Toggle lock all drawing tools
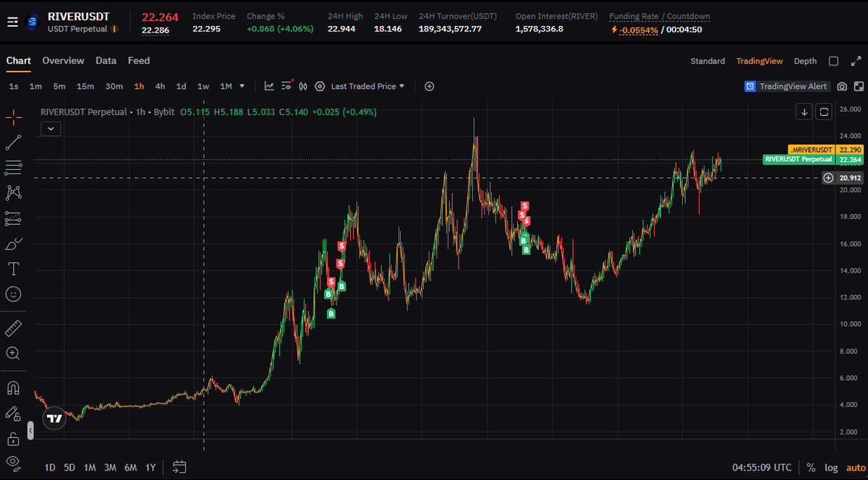This screenshot has width=868, height=480. coord(13,439)
